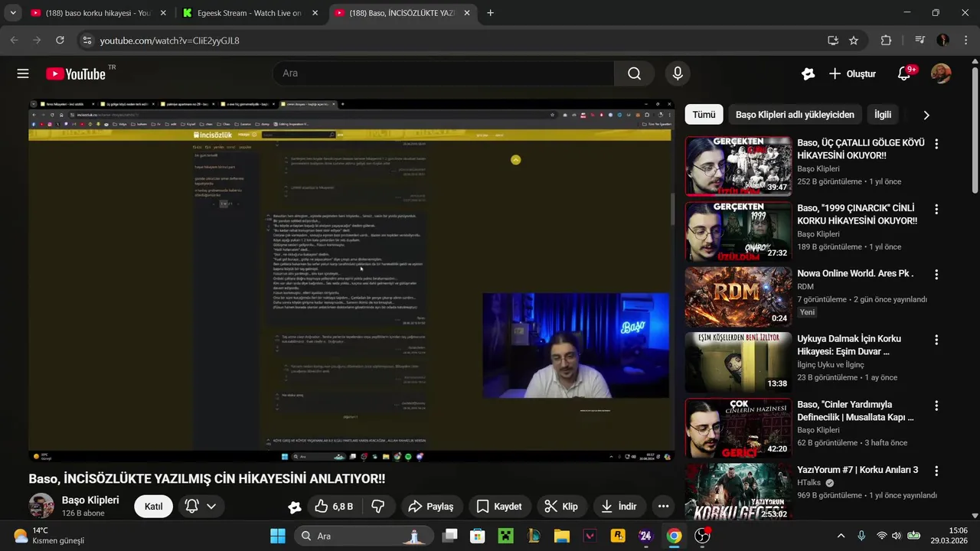
Task: Open the site information icon in address bar
Action: click(x=87, y=41)
